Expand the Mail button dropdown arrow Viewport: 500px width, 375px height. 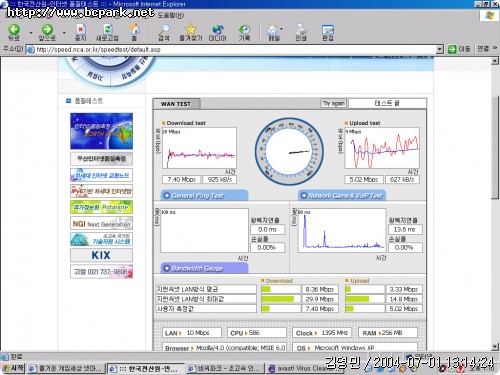(x=282, y=29)
